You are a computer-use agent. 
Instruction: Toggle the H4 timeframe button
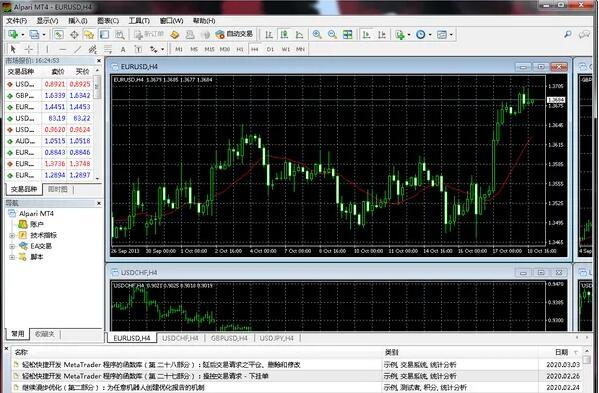[255, 49]
